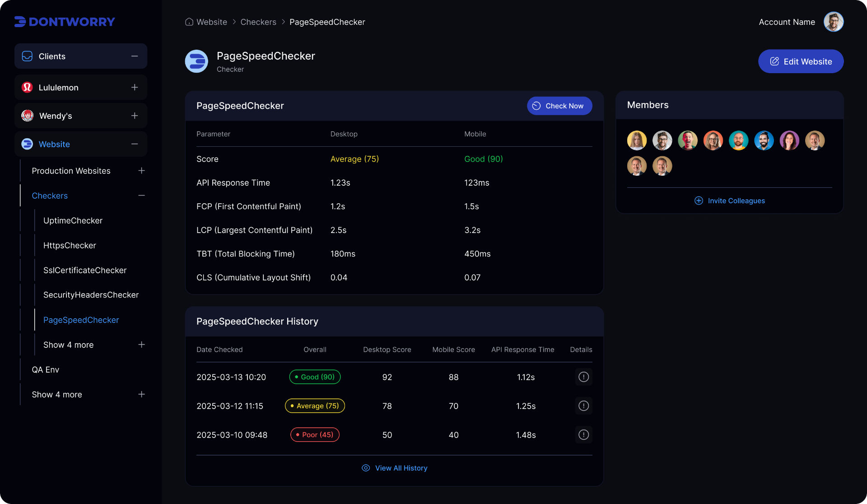
Task: Click the home icon in breadcrumb
Action: point(189,22)
